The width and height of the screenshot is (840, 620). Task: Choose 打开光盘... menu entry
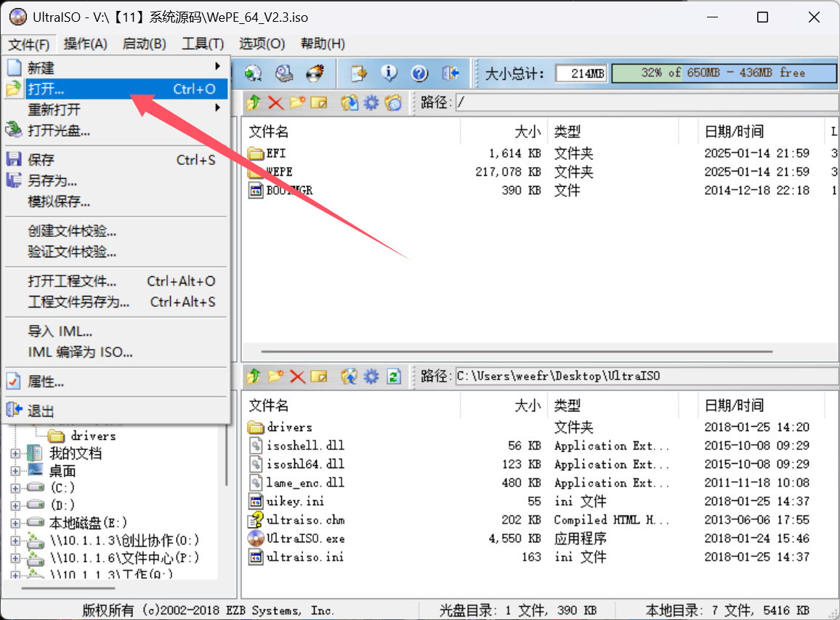coord(116,130)
